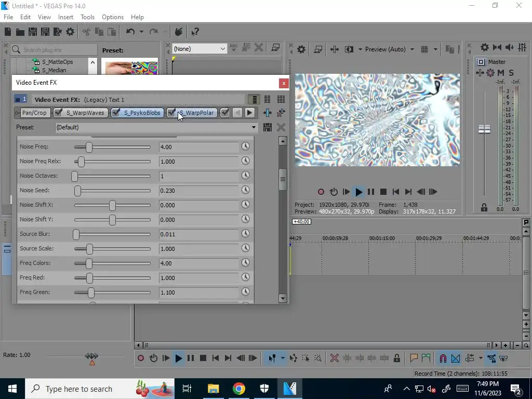
Task: Open the View menu
Action: (x=44, y=17)
